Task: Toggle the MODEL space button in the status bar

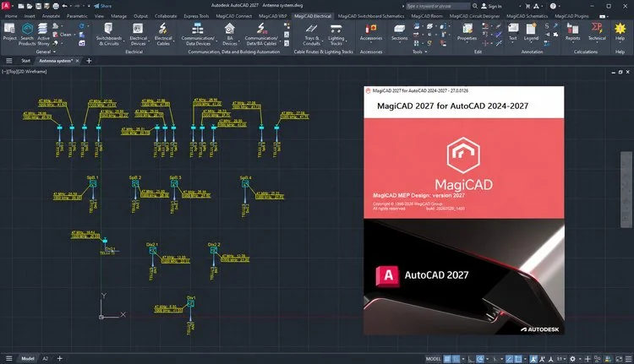Action: (x=433, y=359)
